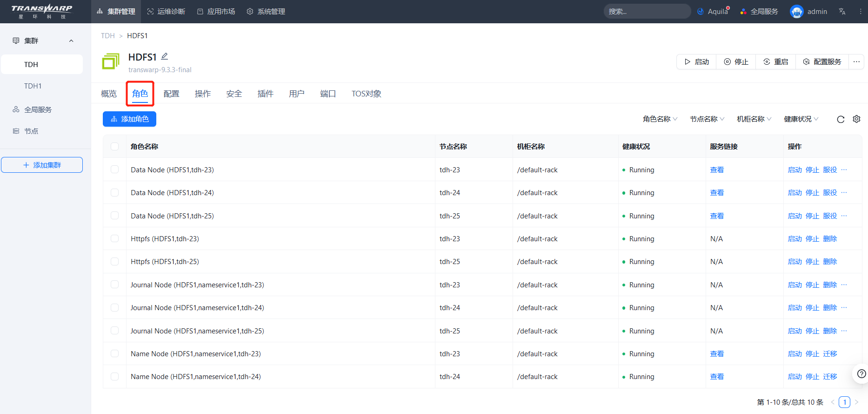Go to next page arrow

(856, 402)
